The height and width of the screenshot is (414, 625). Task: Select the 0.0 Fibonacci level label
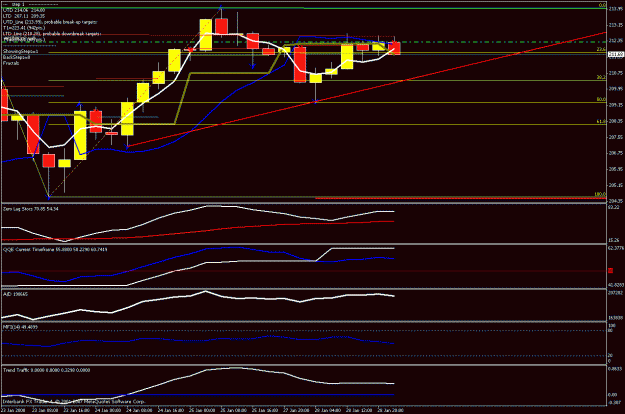click(602, 6)
